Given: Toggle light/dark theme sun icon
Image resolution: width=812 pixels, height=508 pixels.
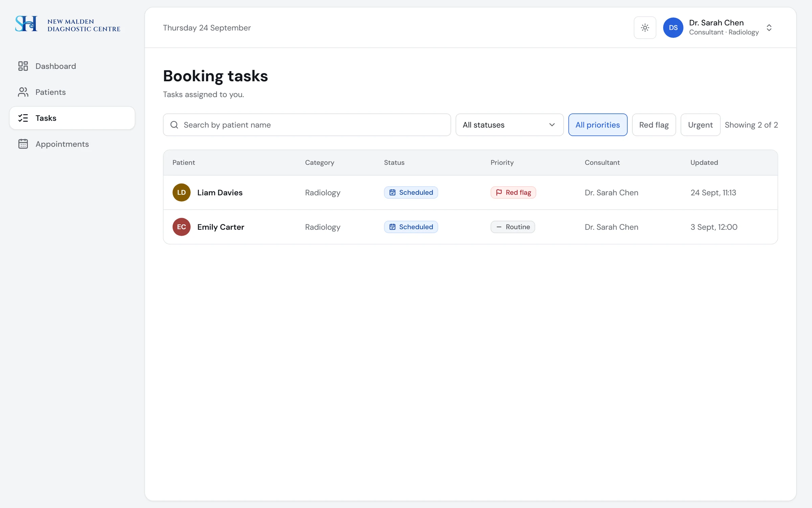Looking at the screenshot, I should (645, 28).
